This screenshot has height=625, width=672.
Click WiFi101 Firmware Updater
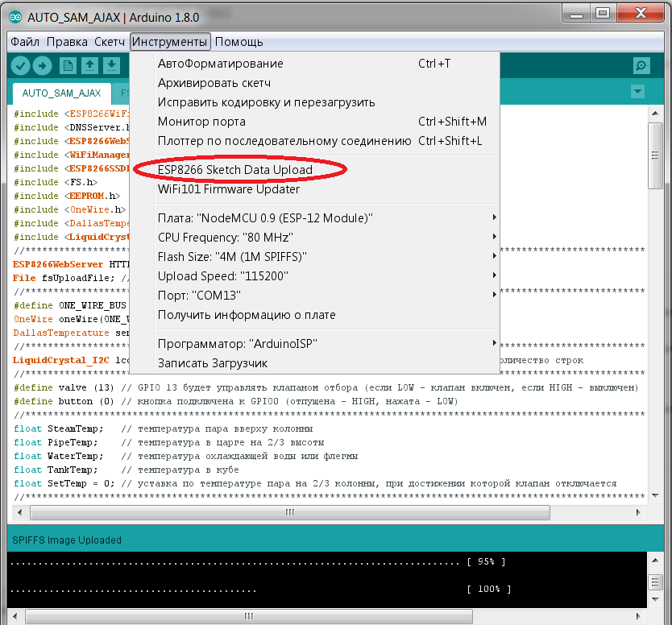[x=229, y=189]
